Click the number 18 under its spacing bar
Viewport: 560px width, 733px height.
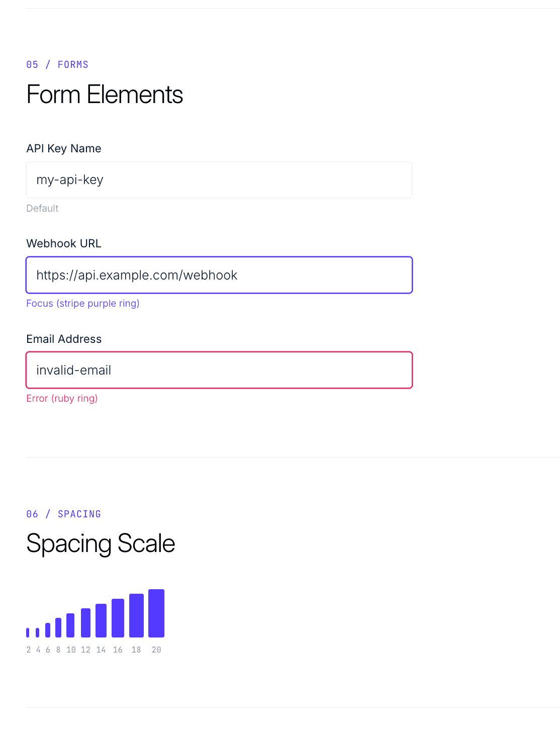pos(136,650)
